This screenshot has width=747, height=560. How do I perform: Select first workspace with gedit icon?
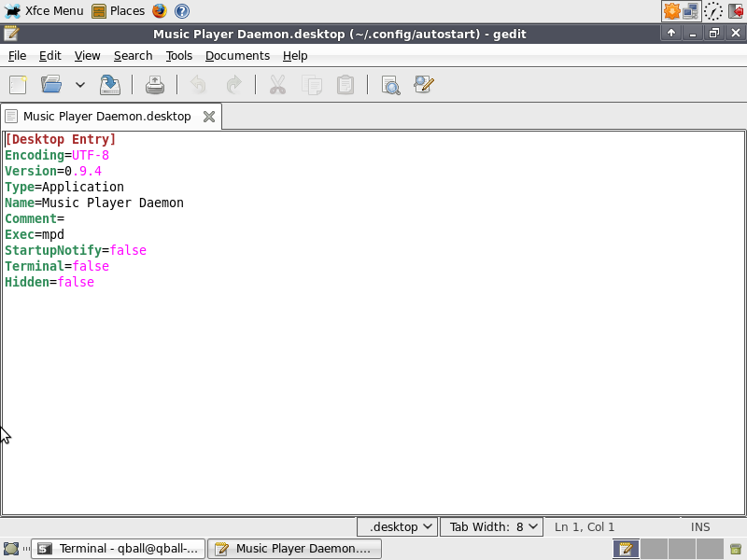pyautogui.click(x=626, y=549)
